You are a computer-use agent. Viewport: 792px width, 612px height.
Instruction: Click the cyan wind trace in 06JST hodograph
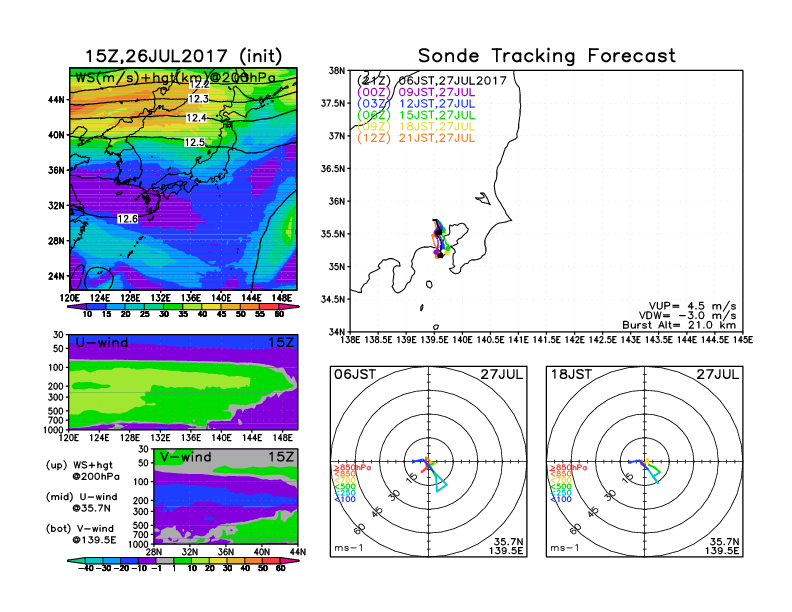440,483
